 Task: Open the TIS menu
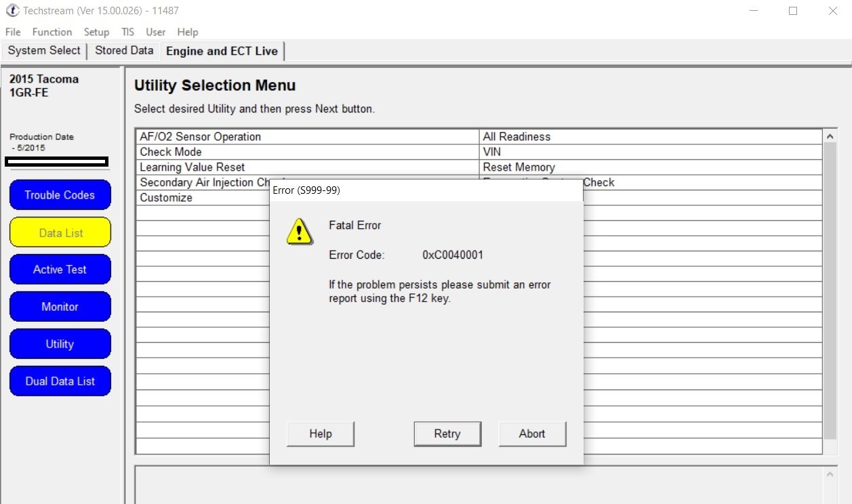pos(127,32)
